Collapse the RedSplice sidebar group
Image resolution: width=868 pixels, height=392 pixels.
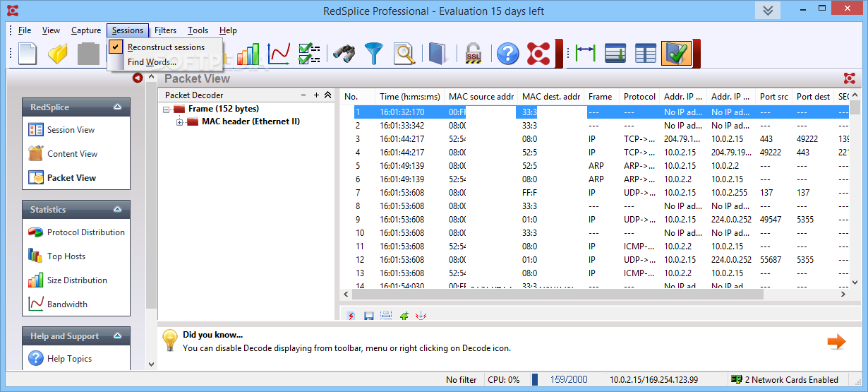pos(117,107)
